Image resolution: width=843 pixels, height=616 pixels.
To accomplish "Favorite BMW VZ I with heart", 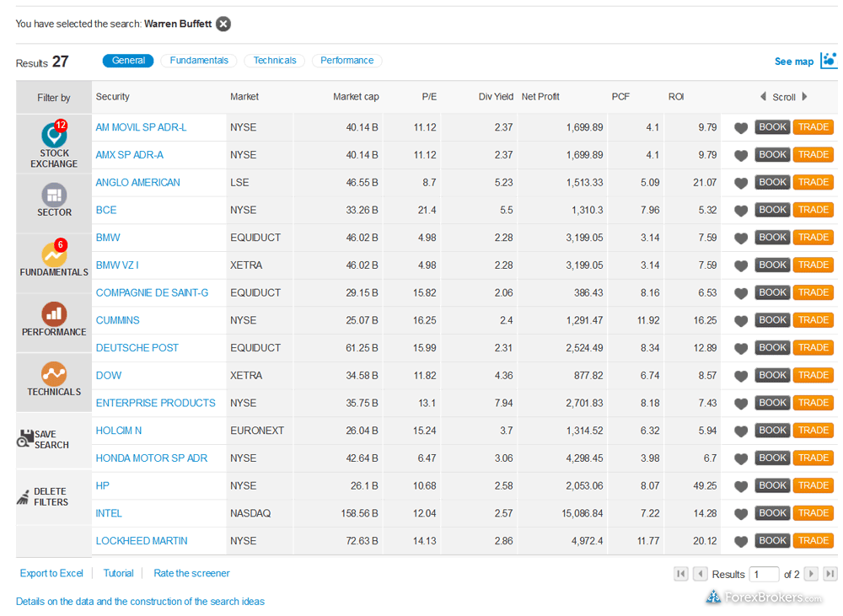I will 741,265.
